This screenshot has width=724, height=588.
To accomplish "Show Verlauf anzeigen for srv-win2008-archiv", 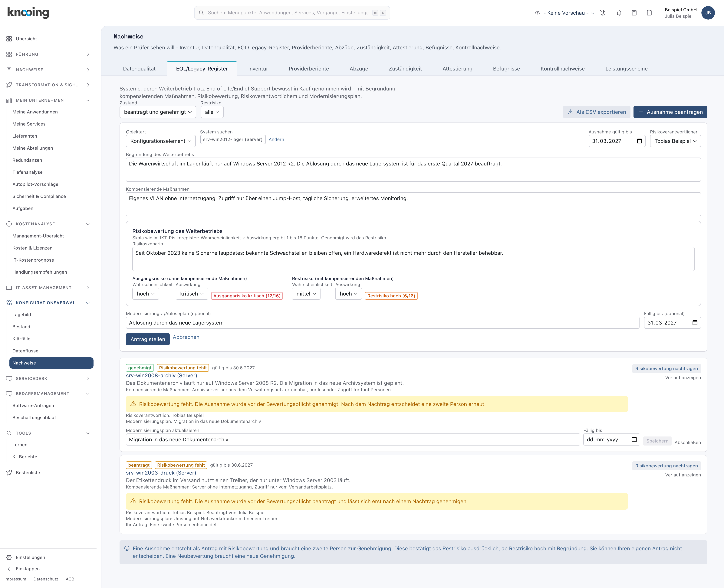I will [x=683, y=378].
